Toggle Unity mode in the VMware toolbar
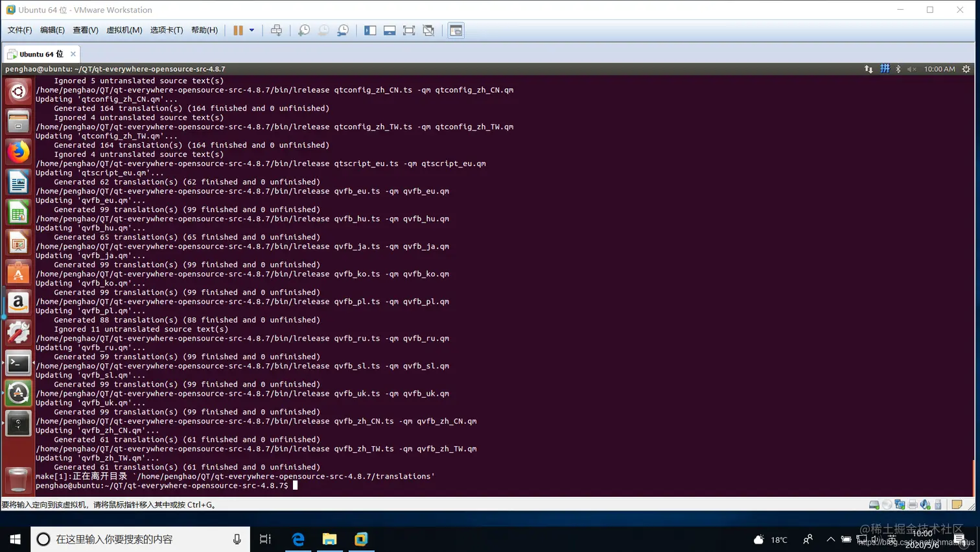 click(428, 30)
